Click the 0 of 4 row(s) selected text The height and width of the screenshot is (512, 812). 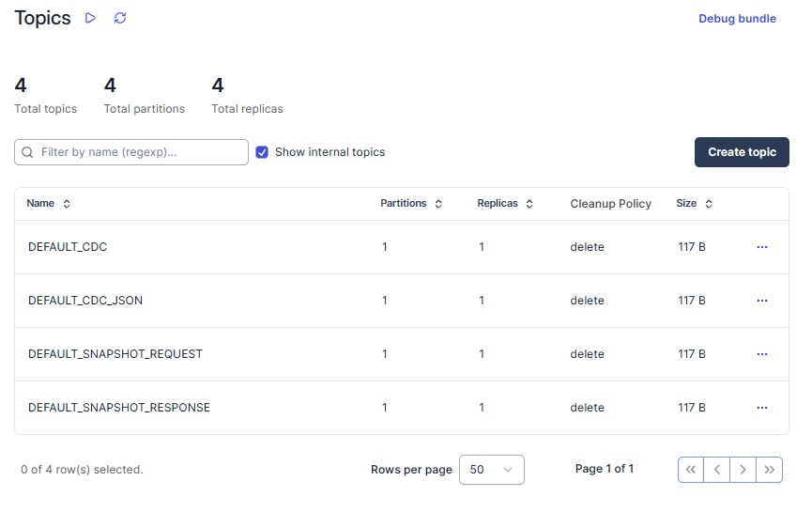82,470
